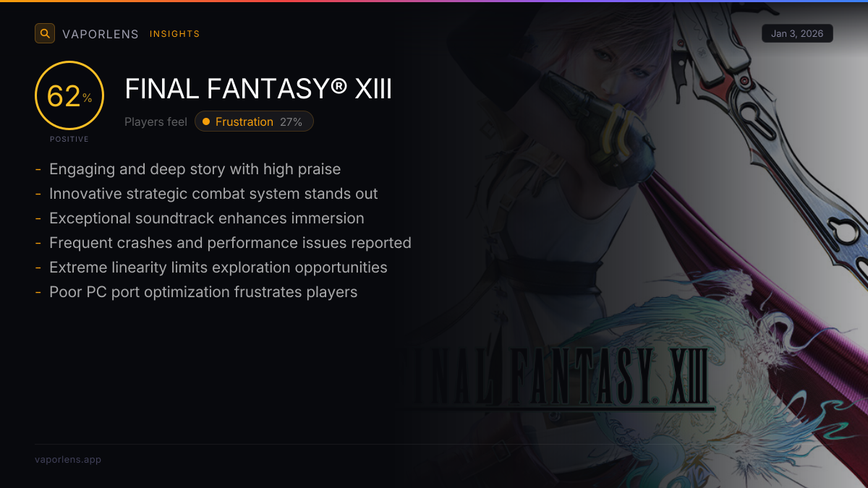Click the orange dot in Frustration pill
Screen dimensions: 868x488
click(206, 121)
